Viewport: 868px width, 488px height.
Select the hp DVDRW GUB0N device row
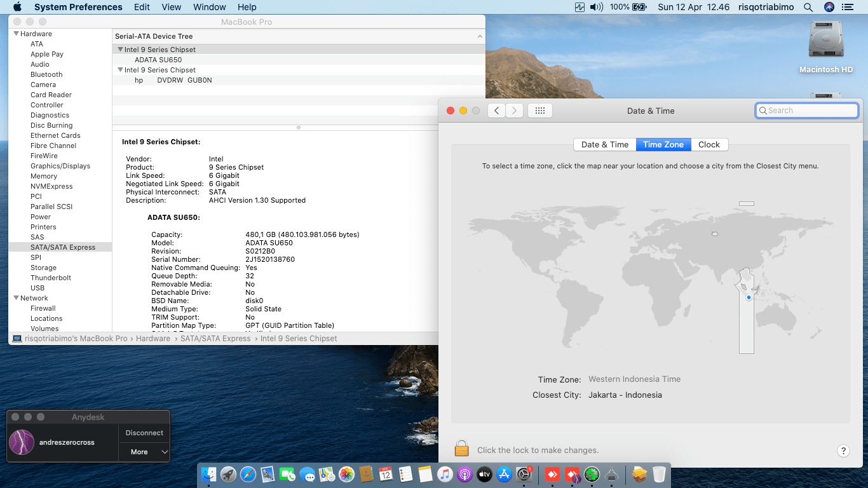(299, 80)
